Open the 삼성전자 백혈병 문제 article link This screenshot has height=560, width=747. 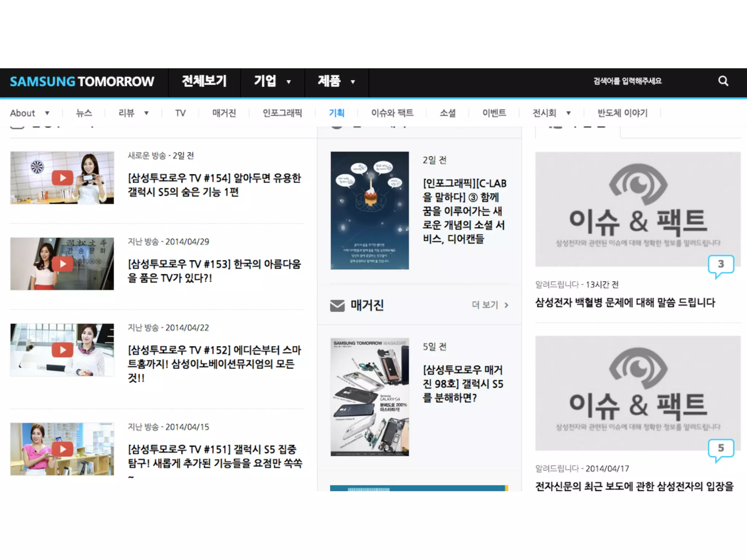coord(625,303)
